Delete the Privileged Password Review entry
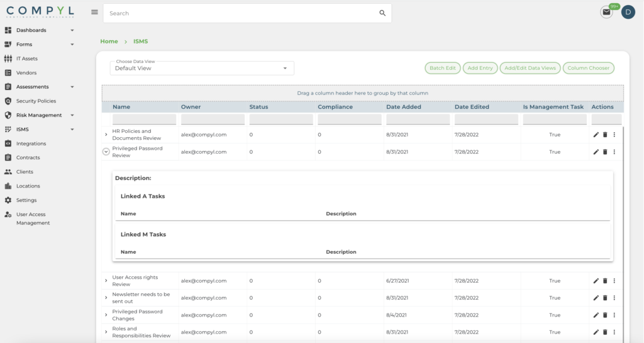Viewport: 644px width, 343px height. 605,152
